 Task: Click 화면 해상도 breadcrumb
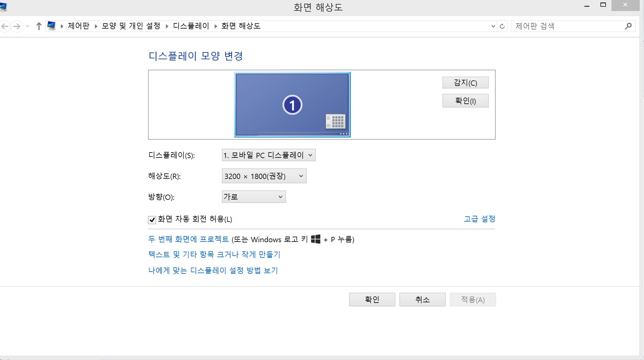[x=241, y=26]
